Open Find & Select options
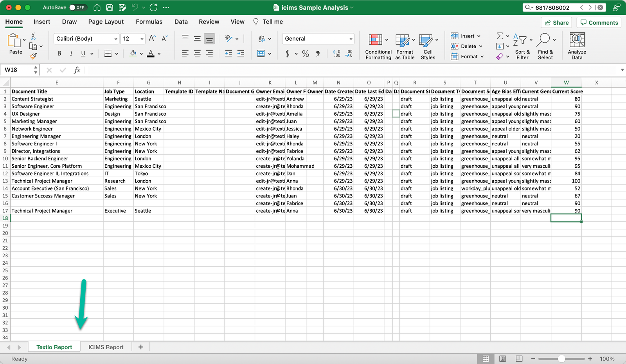 [x=545, y=46]
